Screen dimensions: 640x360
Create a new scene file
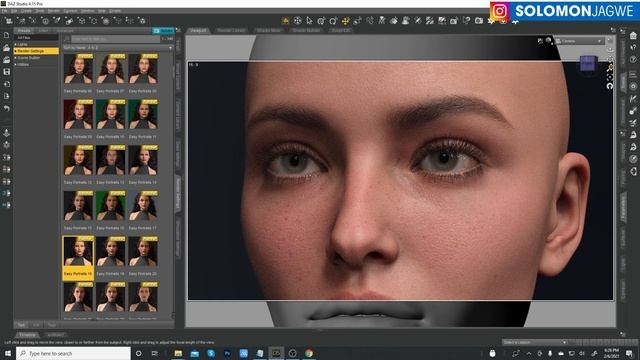pos(7,36)
